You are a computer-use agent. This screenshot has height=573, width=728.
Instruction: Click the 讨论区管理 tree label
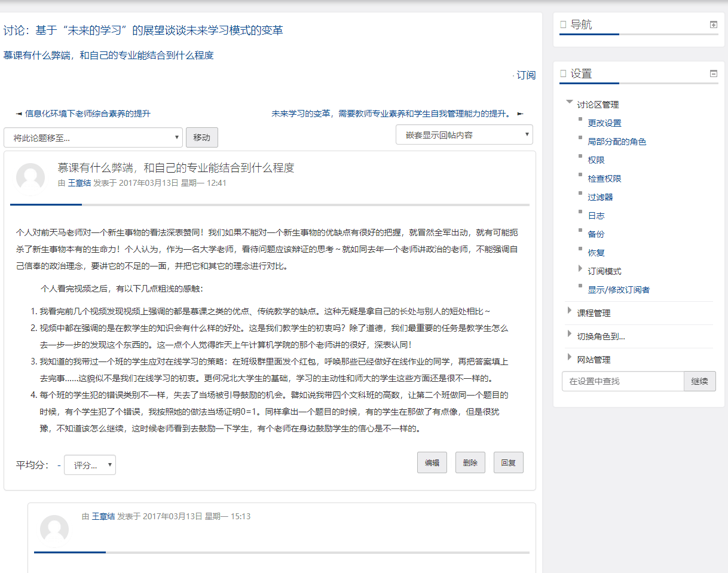point(598,105)
